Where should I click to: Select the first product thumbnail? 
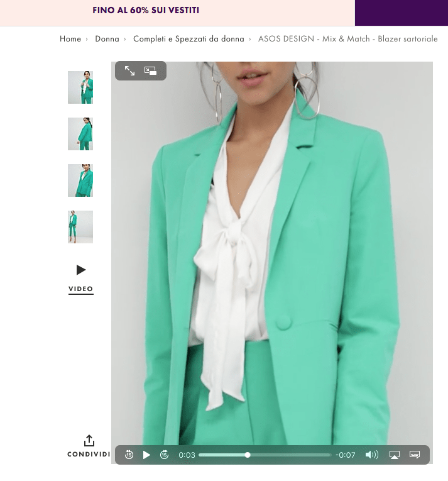(x=80, y=87)
